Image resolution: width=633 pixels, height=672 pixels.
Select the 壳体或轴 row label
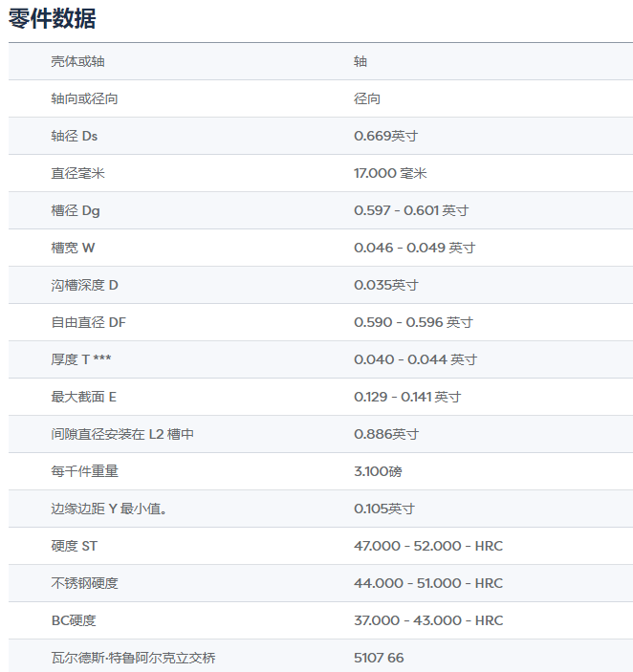[x=78, y=62]
